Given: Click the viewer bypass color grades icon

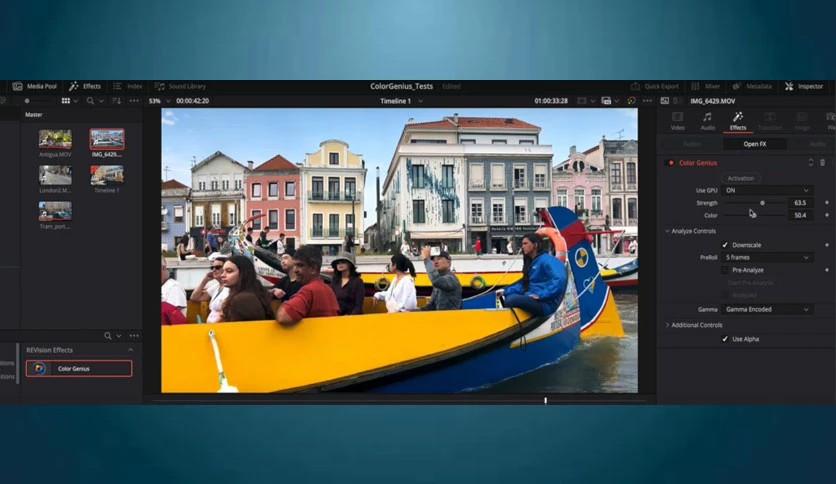Looking at the screenshot, I should [x=631, y=101].
